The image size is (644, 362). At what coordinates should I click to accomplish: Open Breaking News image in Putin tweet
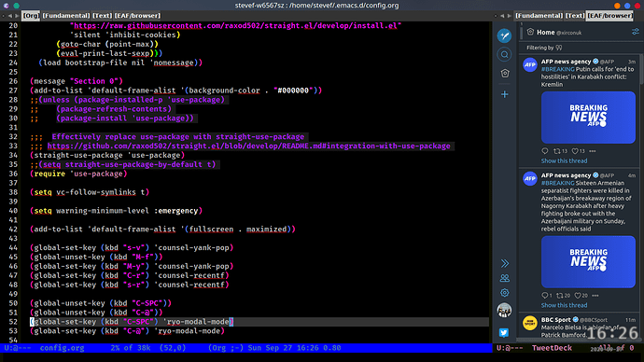[588, 118]
